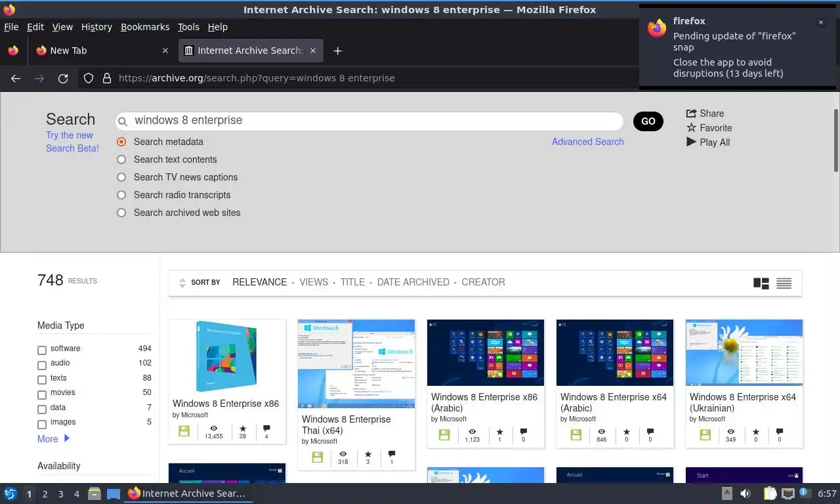Click the windows 8 enterprise search field

pos(369,121)
